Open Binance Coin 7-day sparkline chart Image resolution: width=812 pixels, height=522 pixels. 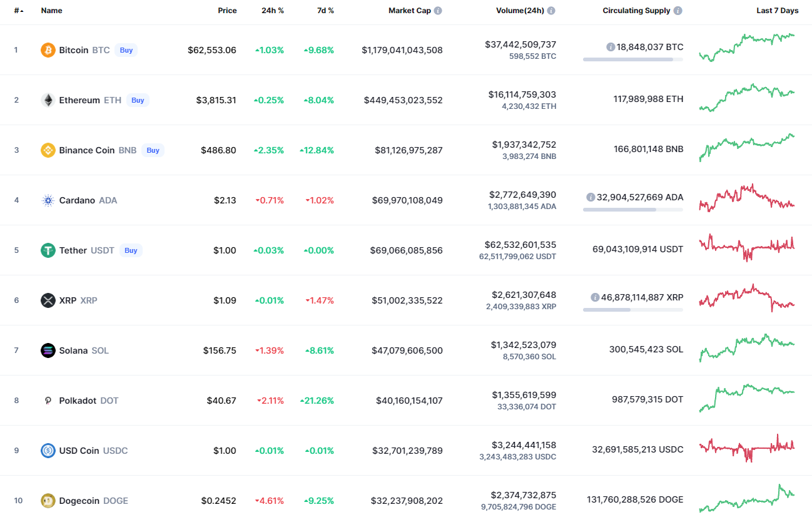(x=747, y=148)
